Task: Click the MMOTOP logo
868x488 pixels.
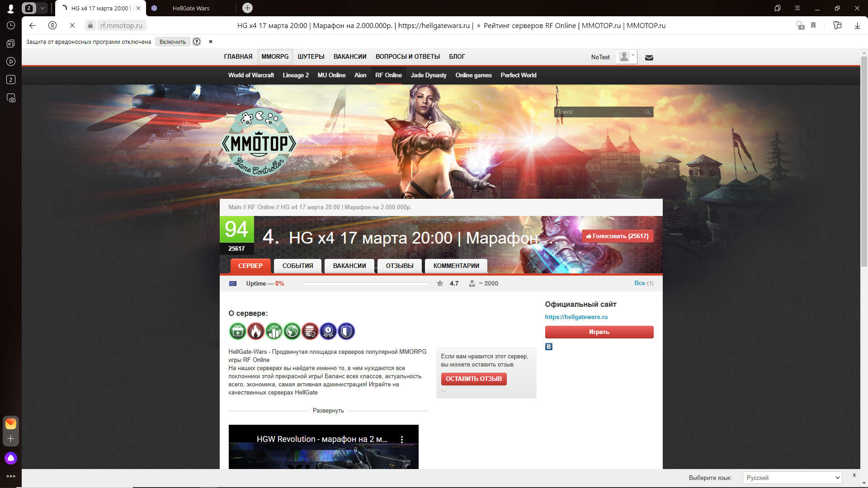Action: 259,142
